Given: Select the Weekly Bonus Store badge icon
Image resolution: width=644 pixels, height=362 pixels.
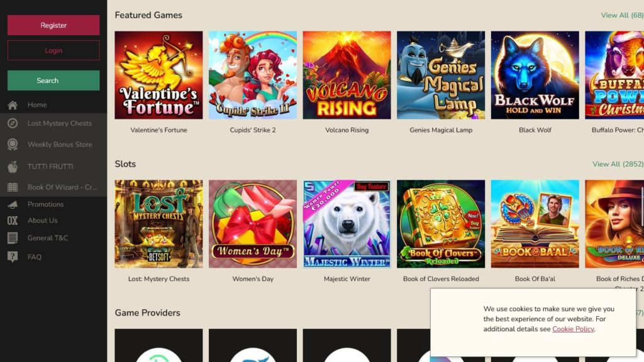Looking at the screenshot, I should coord(13,145).
